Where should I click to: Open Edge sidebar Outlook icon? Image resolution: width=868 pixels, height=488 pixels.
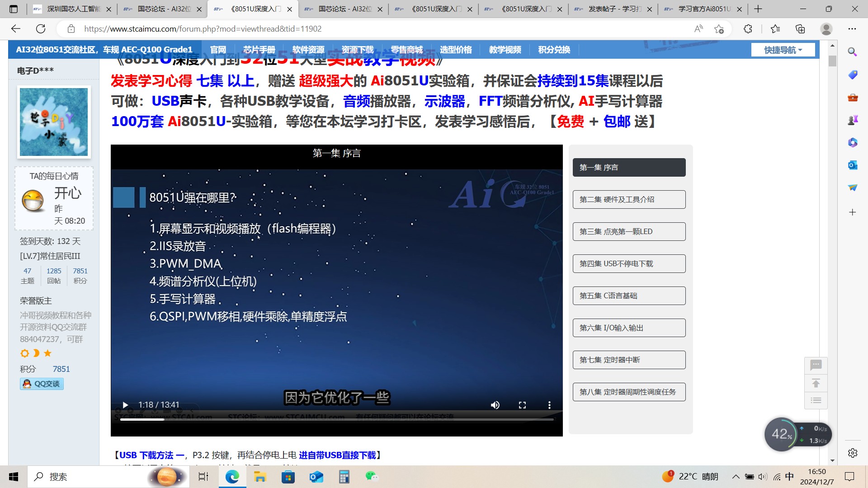pyautogui.click(x=852, y=165)
